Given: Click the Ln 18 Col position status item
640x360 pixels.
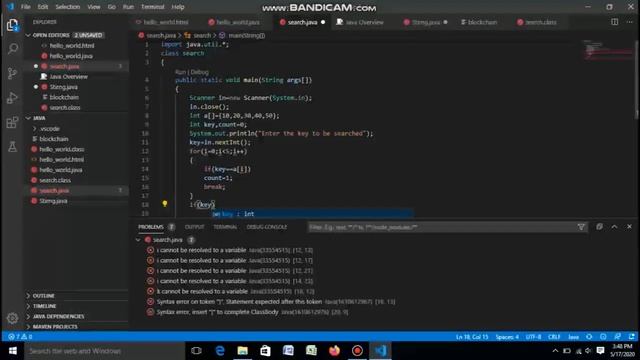Looking at the screenshot, I should (472, 337).
